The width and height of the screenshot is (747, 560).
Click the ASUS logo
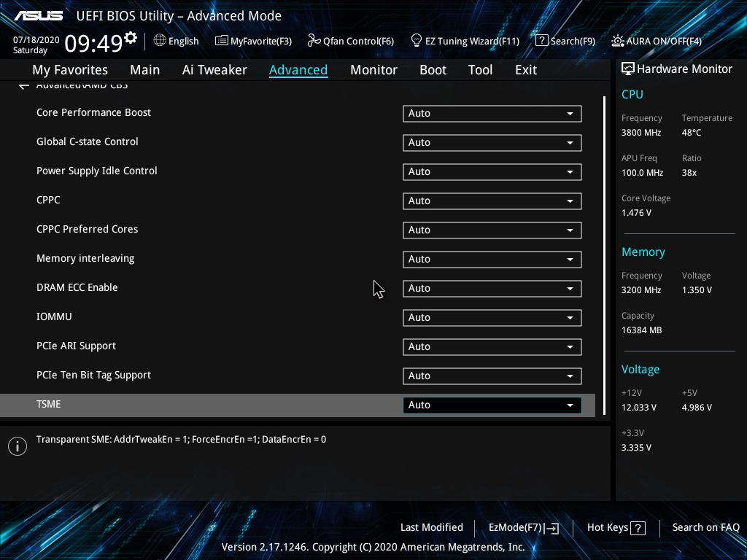(38, 16)
